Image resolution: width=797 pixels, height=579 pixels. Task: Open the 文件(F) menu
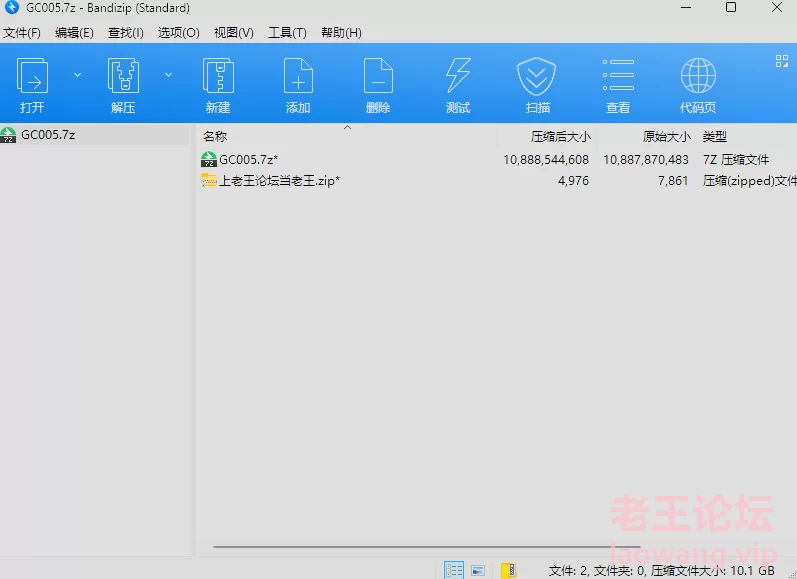[x=22, y=33]
